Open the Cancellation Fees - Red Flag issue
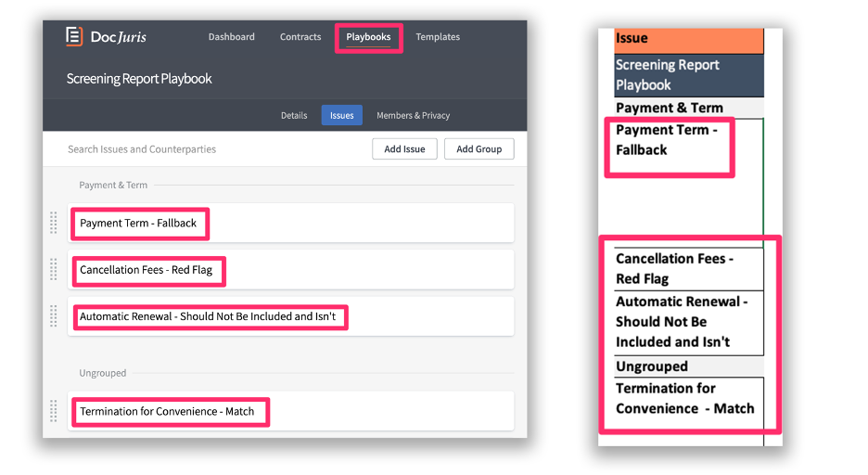 (291, 270)
